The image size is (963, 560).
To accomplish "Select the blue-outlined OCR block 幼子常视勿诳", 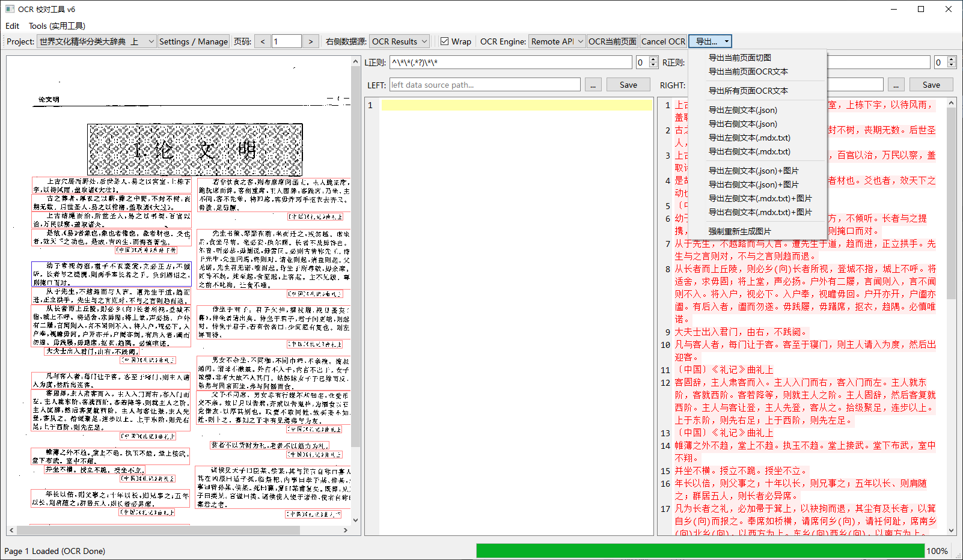I will [111, 273].
